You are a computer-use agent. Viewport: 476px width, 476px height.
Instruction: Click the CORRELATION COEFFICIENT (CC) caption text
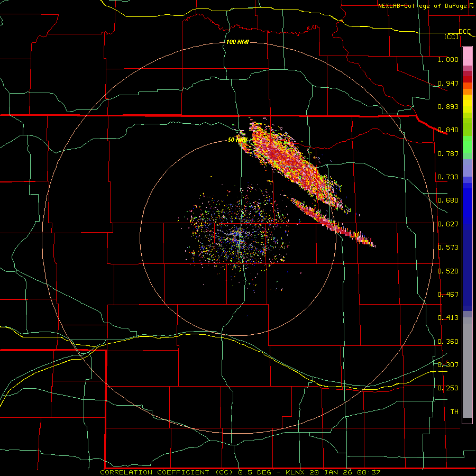(168, 472)
